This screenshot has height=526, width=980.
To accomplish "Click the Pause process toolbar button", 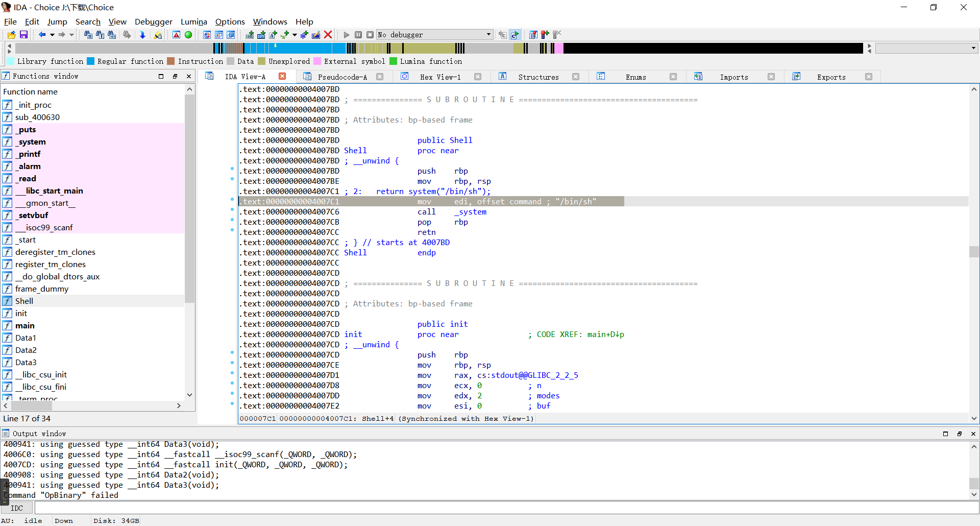I will [x=358, y=35].
